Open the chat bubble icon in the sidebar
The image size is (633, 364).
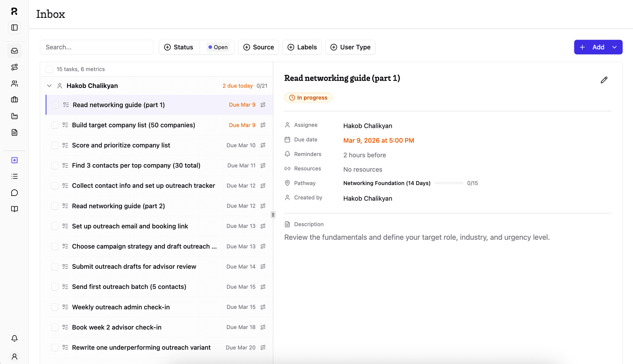tap(14, 193)
